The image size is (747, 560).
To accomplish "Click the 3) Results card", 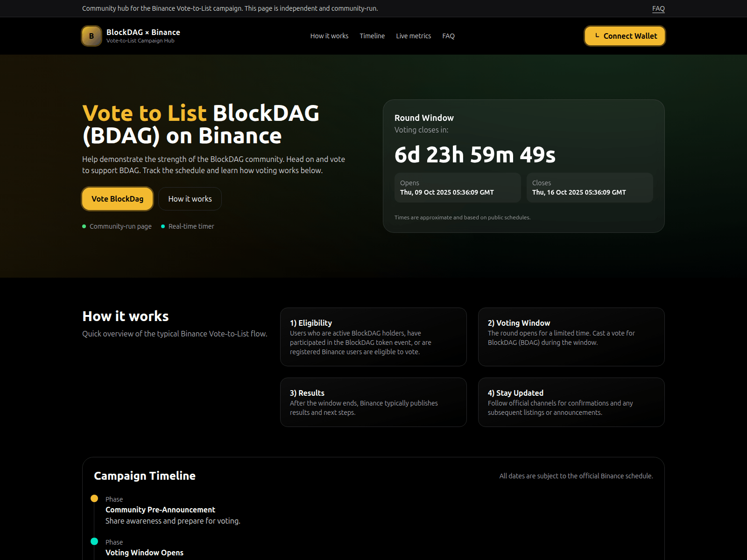I will click(373, 402).
